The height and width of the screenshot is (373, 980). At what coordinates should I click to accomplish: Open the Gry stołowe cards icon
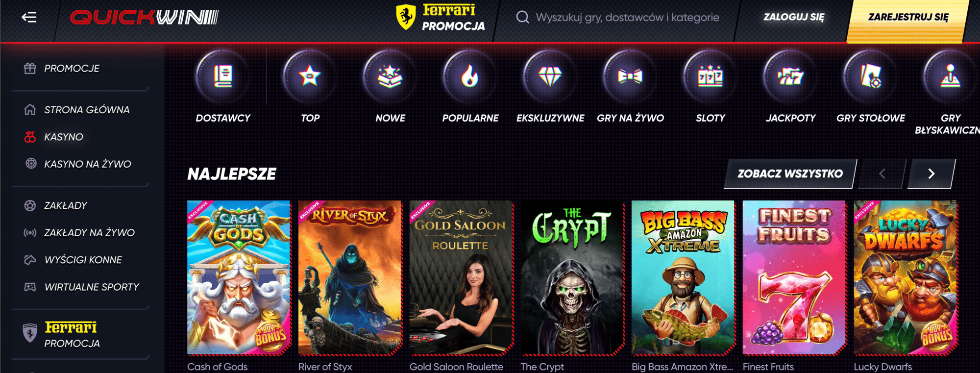(x=870, y=76)
